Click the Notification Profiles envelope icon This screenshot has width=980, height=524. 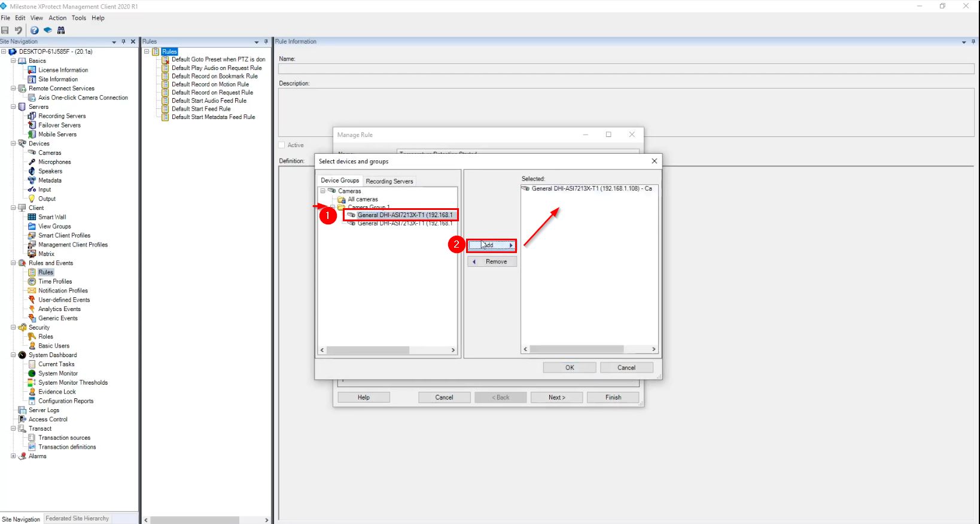(32, 291)
